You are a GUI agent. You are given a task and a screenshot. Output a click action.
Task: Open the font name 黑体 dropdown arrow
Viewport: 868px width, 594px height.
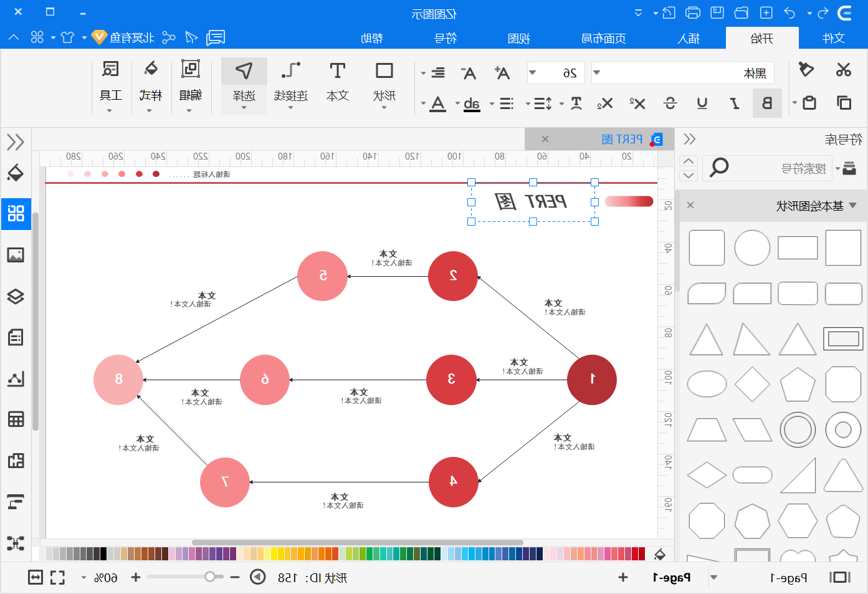coord(596,73)
